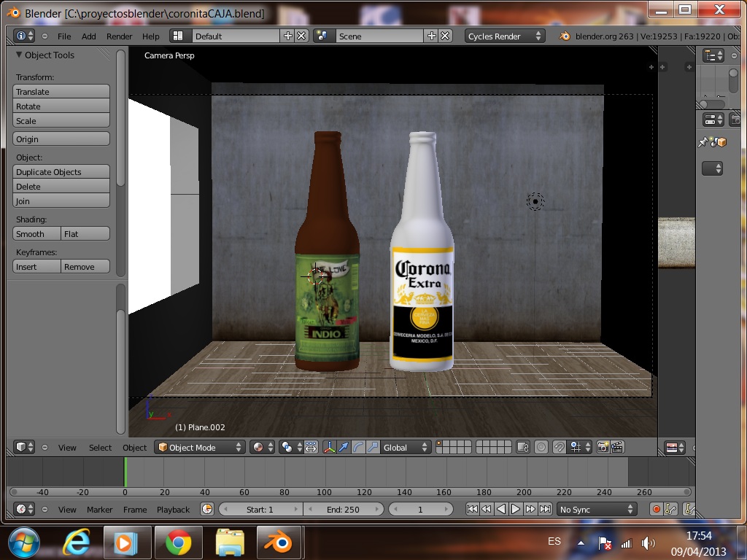The height and width of the screenshot is (560, 747).
Task: Set shading to Smooth
Action: (36, 234)
